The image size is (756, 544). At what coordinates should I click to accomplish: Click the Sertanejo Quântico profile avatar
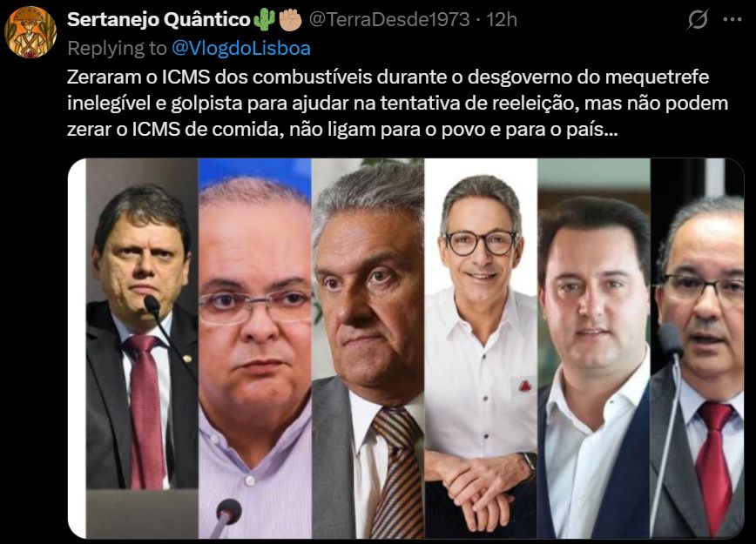pos(30,32)
